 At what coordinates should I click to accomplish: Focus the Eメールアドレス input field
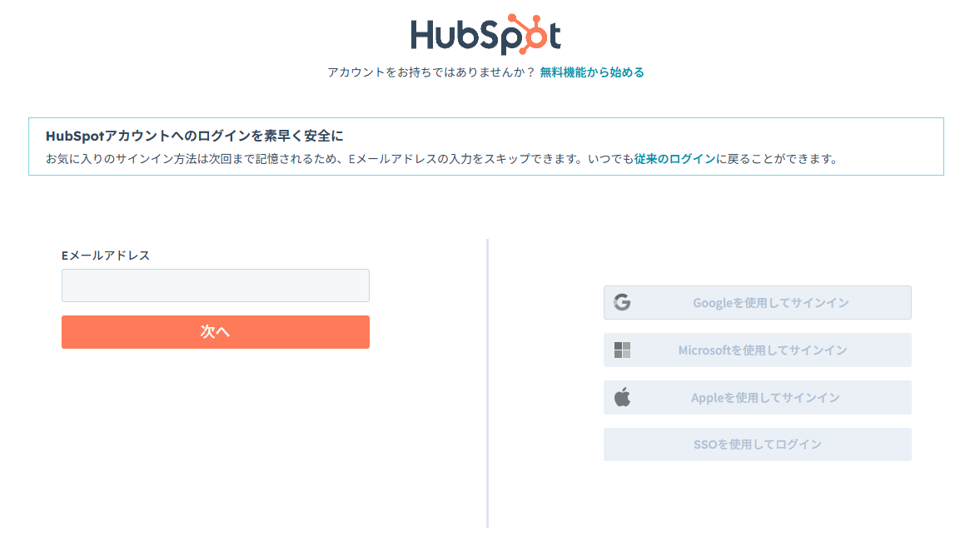216,285
